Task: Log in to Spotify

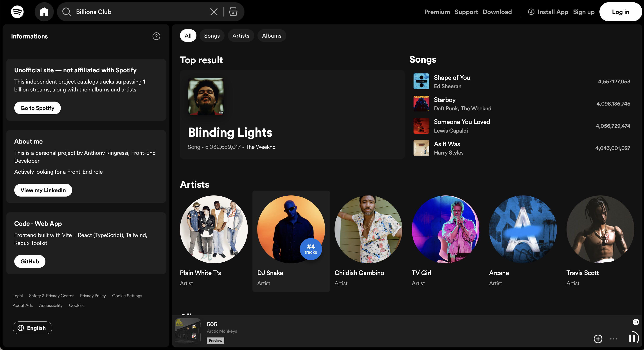Action: click(621, 11)
